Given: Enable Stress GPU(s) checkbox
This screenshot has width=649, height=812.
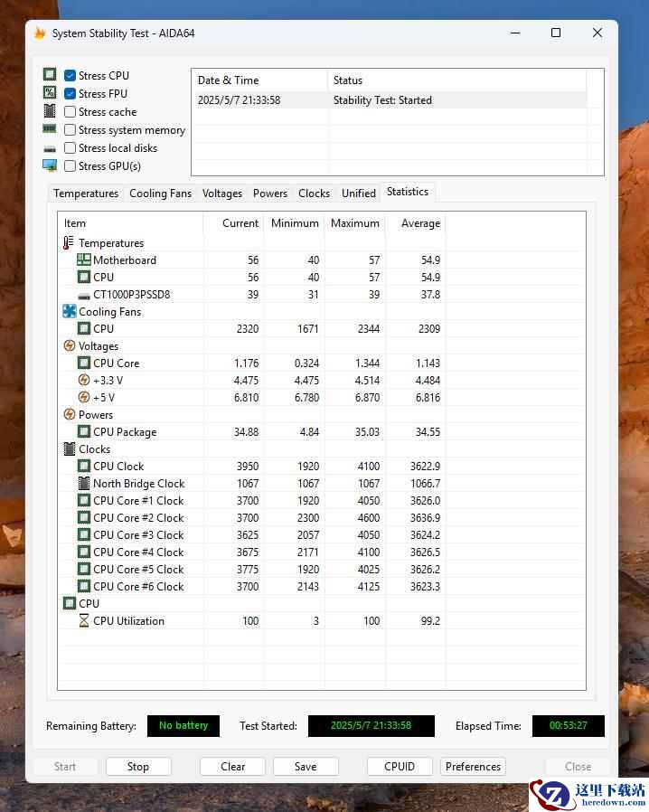Looking at the screenshot, I should tap(70, 166).
